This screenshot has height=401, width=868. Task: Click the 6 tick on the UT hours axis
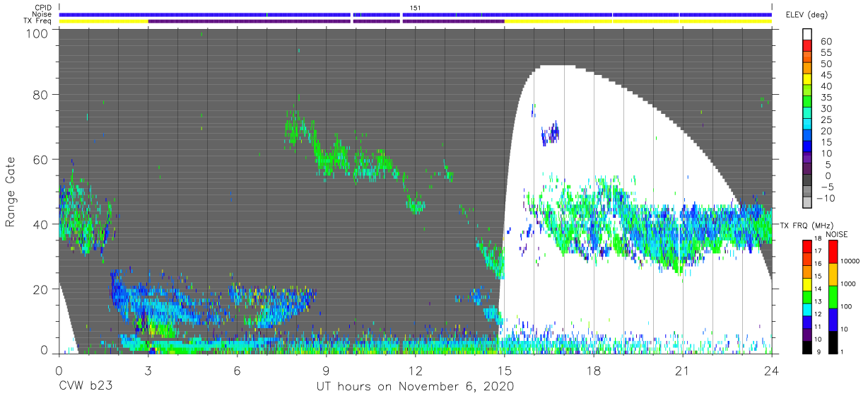coord(237,370)
